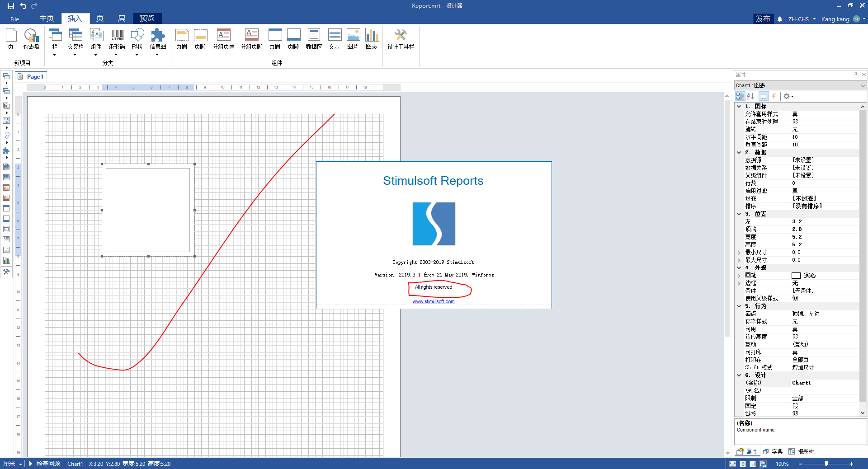Toggle alphabetical sorting of properties
Image resolution: width=868 pixels, height=469 pixels.
[x=750, y=96]
